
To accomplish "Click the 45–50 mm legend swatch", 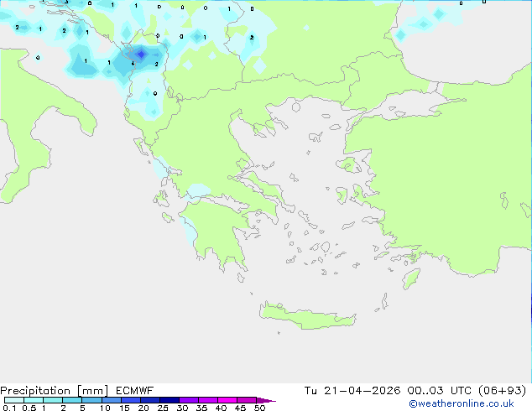I will (247, 400).
